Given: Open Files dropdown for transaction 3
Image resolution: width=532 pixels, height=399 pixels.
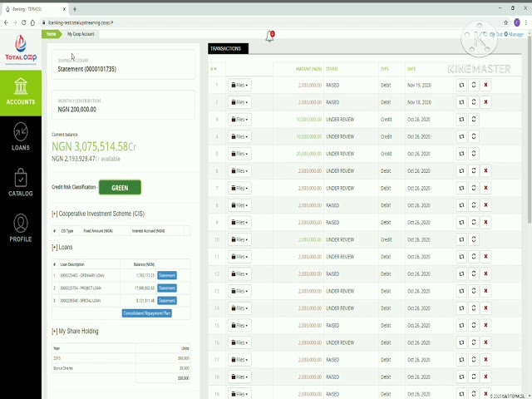Looking at the screenshot, I should pyautogui.click(x=239, y=120).
